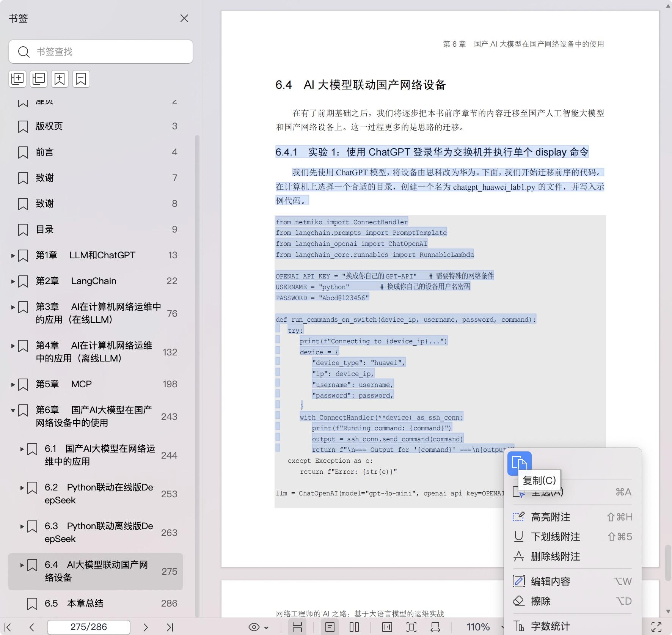Viewport: 672px width, 635px height.
Task: Click the Expand All bookmarks icon
Action: [x=17, y=79]
